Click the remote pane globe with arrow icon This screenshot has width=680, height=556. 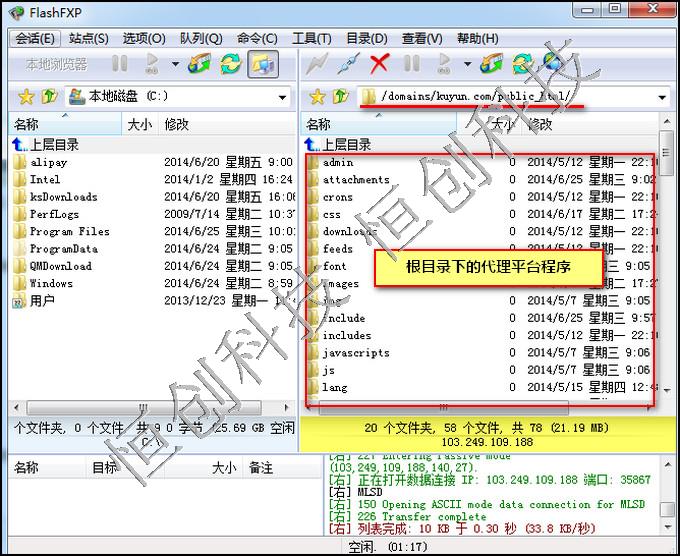click(492, 64)
